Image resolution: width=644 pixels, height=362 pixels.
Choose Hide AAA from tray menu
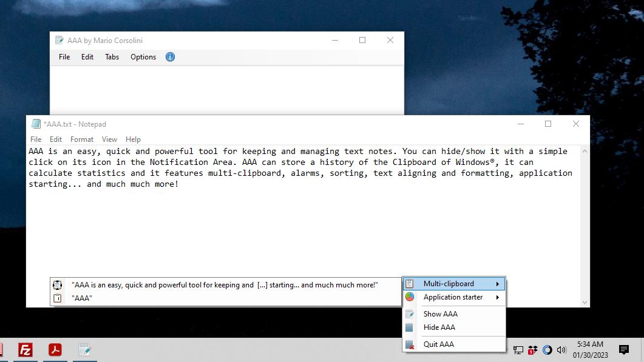[x=454, y=327]
